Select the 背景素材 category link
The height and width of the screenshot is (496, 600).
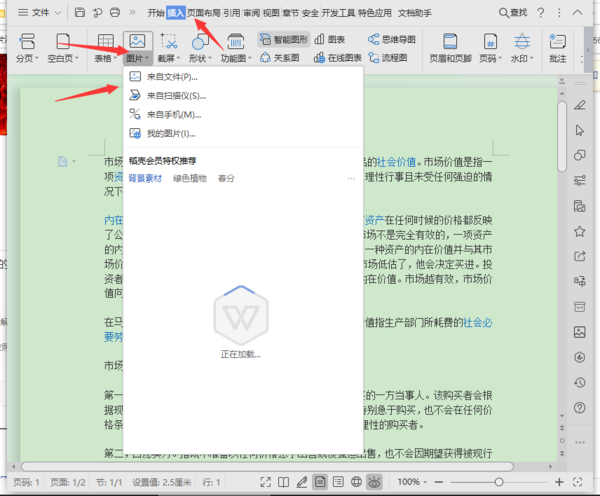click(145, 178)
